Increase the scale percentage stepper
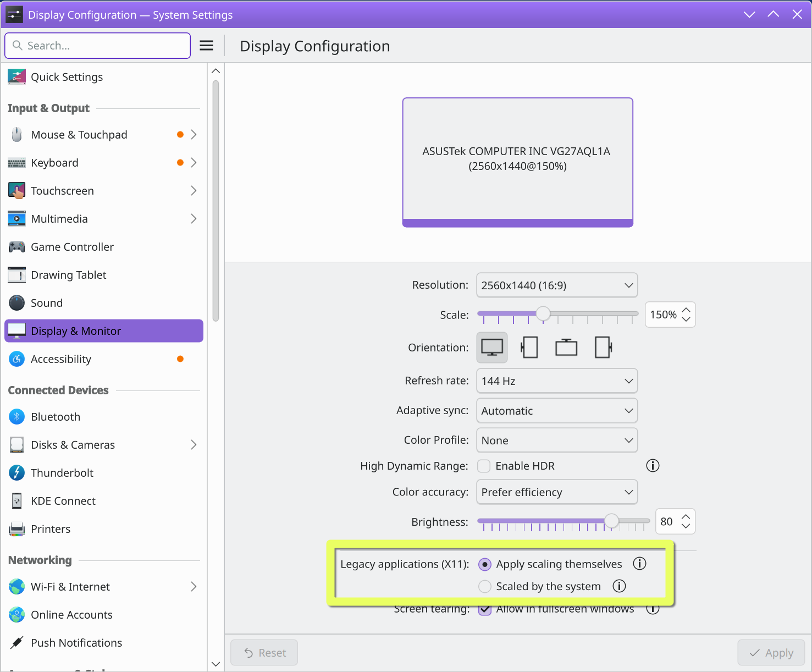The image size is (812, 672). (686, 310)
